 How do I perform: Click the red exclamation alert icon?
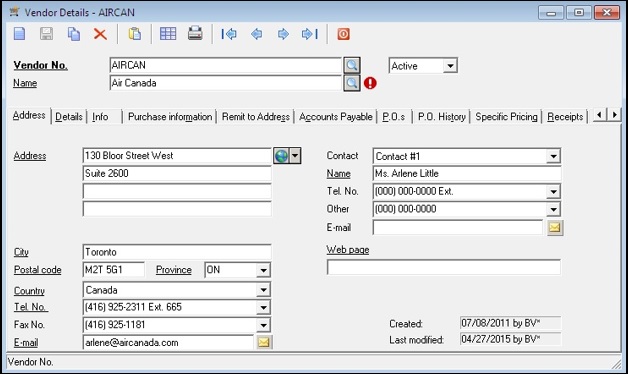(x=370, y=83)
